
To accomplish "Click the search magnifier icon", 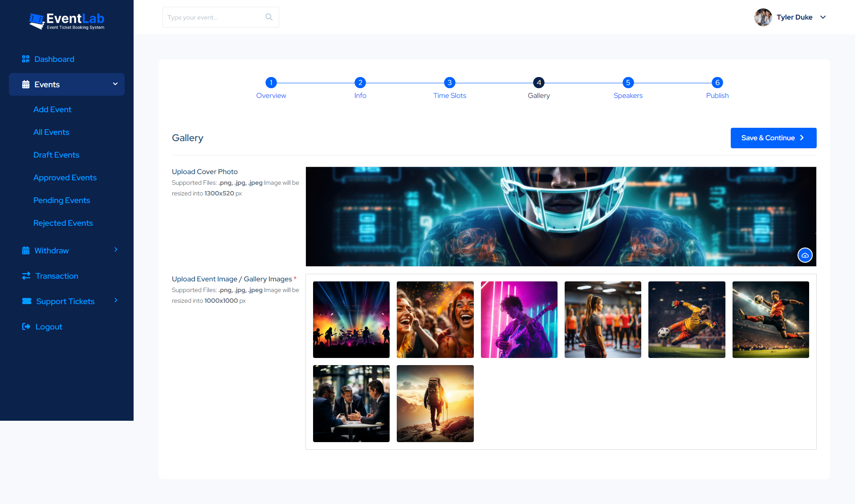I will click(x=269, y=16).
